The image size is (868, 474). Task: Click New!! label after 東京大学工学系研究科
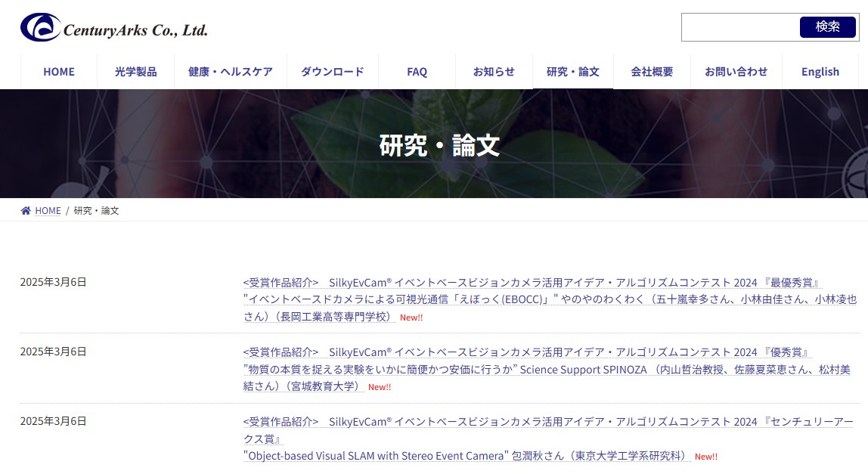[x=705, y=457]
